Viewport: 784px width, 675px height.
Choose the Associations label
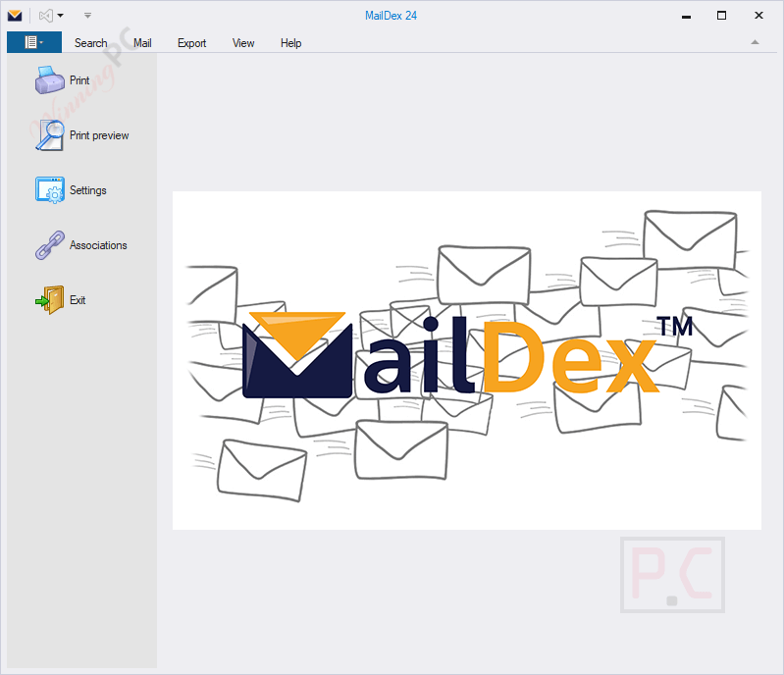98,245
